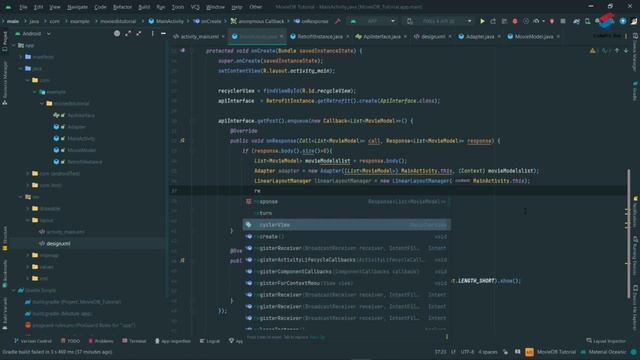
Task: Open the Logcat tool window
Action: click(x=209, y=341)
